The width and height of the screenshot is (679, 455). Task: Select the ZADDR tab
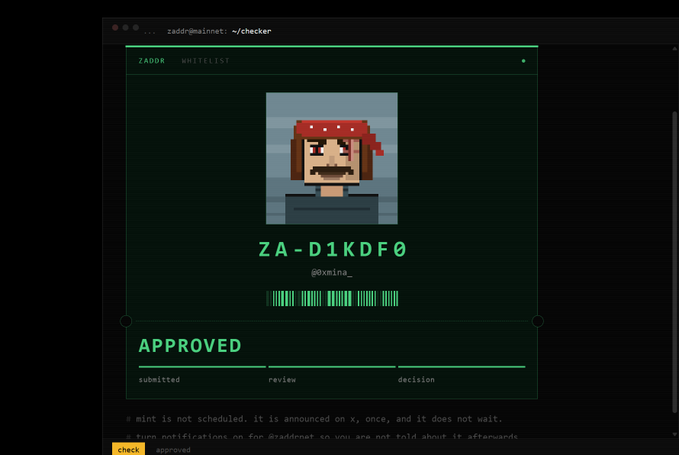tap(152, 61)
